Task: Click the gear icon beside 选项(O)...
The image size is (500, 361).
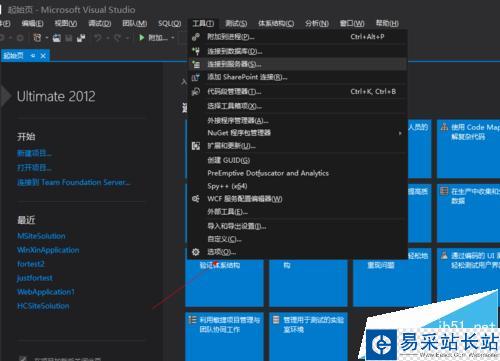Action: [196, 252]
